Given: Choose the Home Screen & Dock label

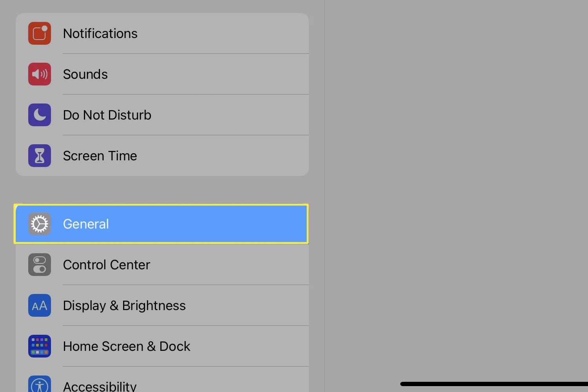Looking at the screenshot, I should (127, 347).
